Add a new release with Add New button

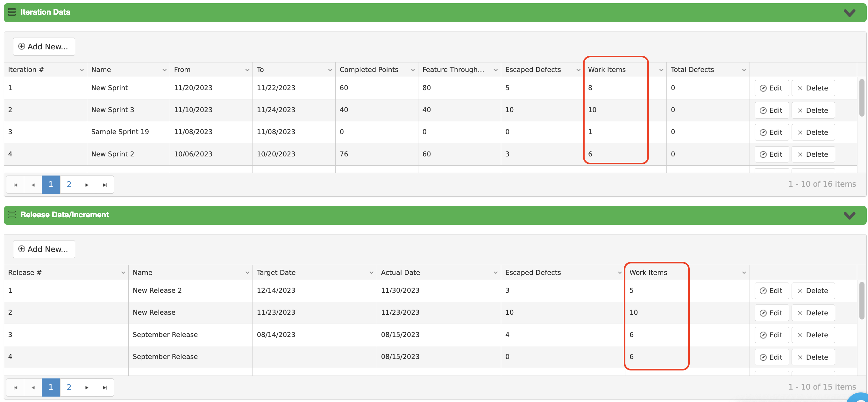(44, 249)
